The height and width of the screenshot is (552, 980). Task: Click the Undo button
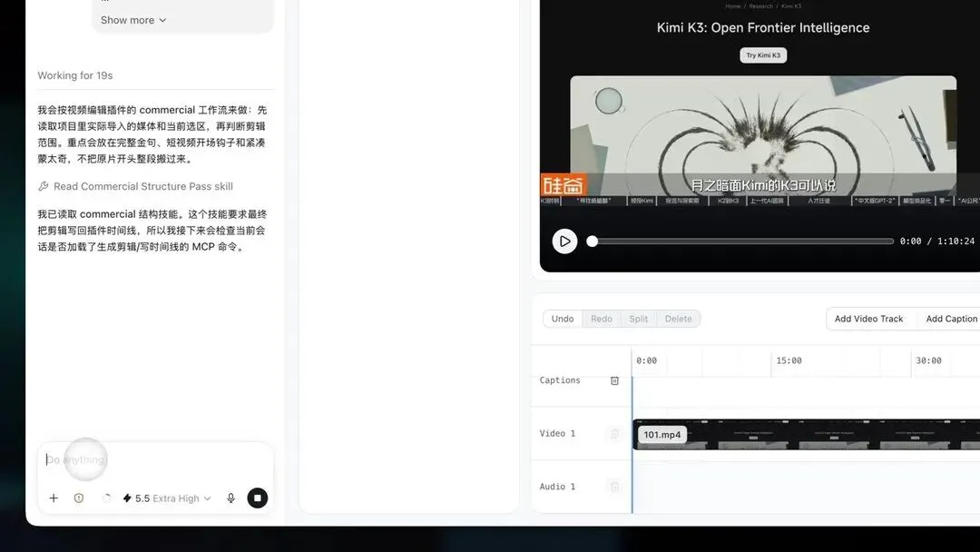563,319
